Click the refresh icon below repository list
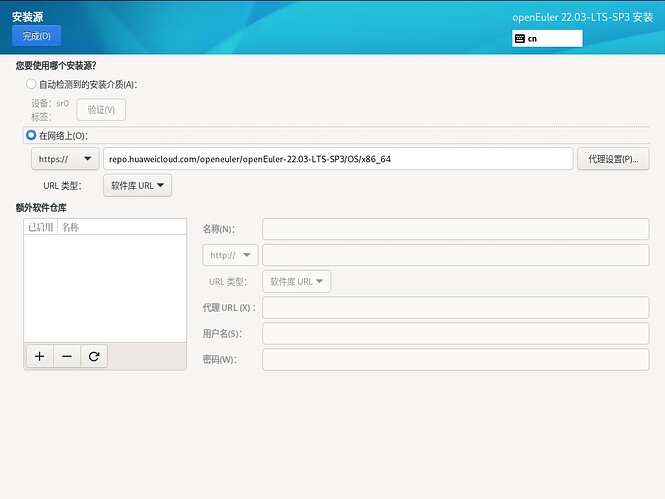This screenshot has width=665, height=499. tap(94, 356)
